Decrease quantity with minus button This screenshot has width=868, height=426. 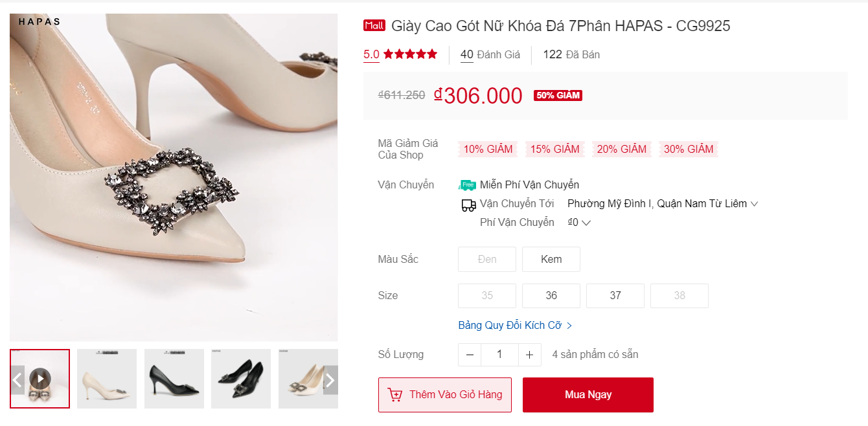(470, 355)
